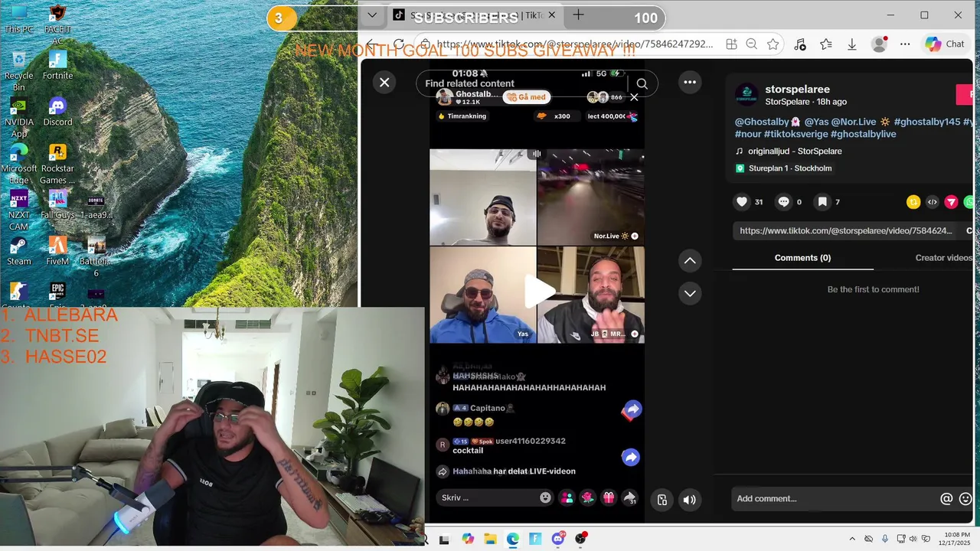Open the media control music icon in Edge
980x551 pixels.
pyautogui.click(x=800, y=44)
